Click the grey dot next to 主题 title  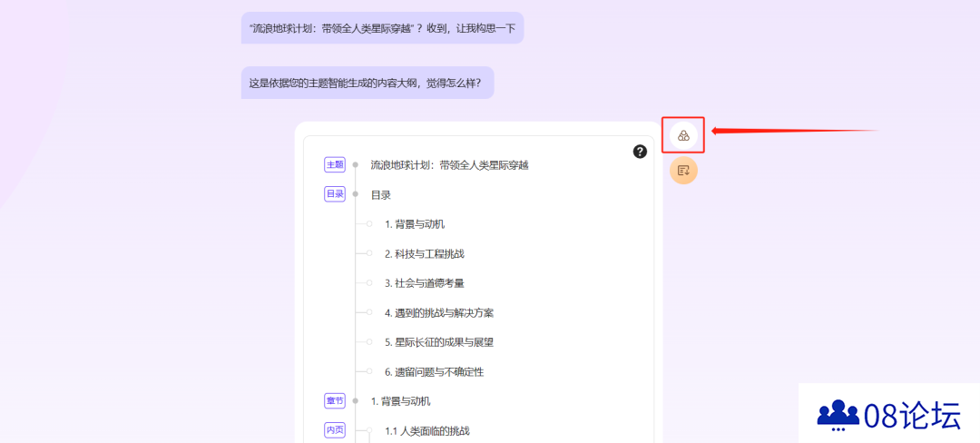click(x=355, y=165)
